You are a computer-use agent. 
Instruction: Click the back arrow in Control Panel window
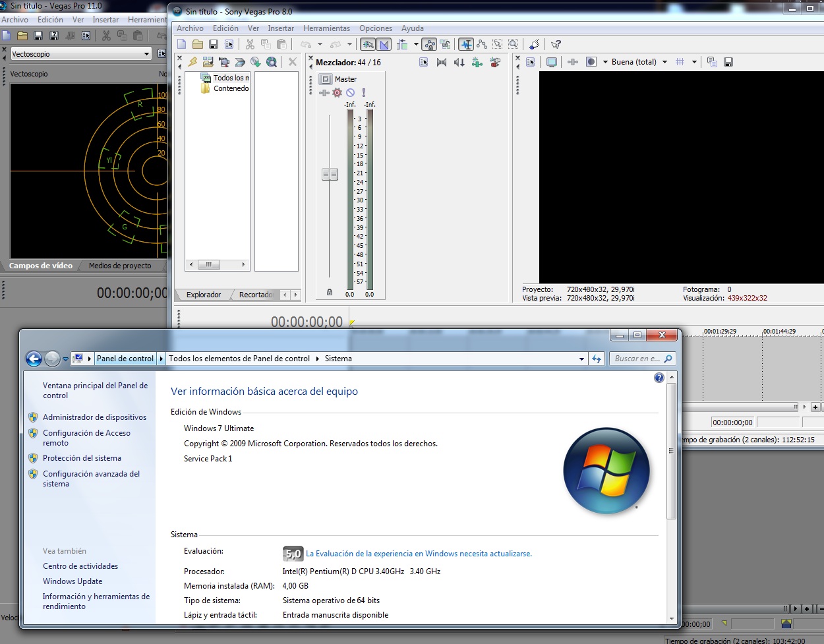(34, 359)
